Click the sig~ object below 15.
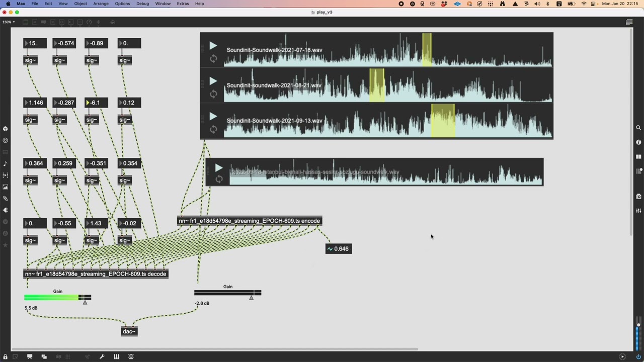Image resolution: width=644 pixels, height=362 pixels. (x=31, y=60)
